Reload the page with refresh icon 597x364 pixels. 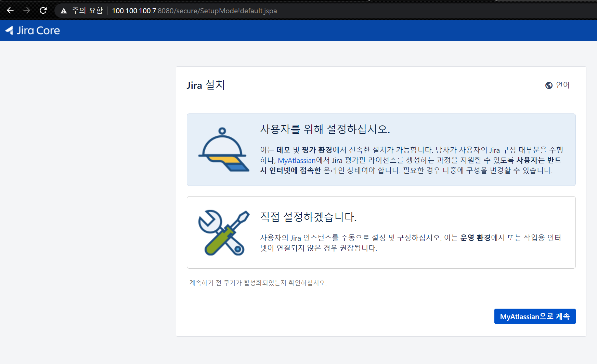point(43,11)
